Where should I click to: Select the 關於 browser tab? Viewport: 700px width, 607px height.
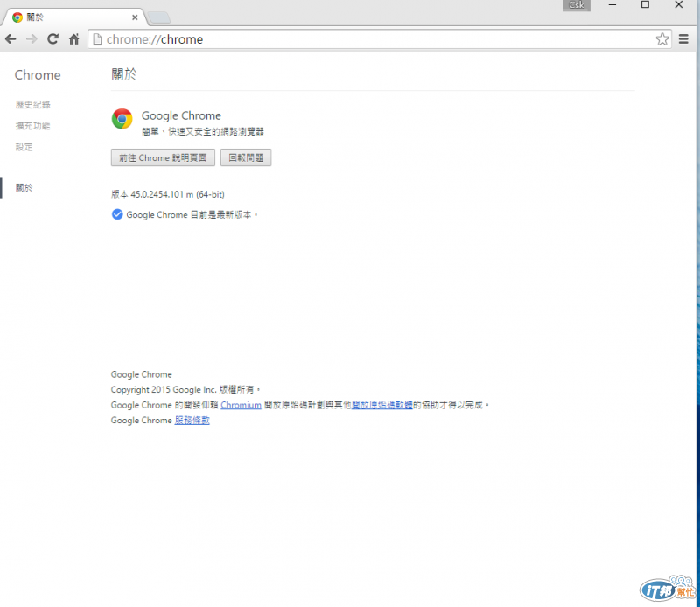pyautogui.click(x=73, y=17)
